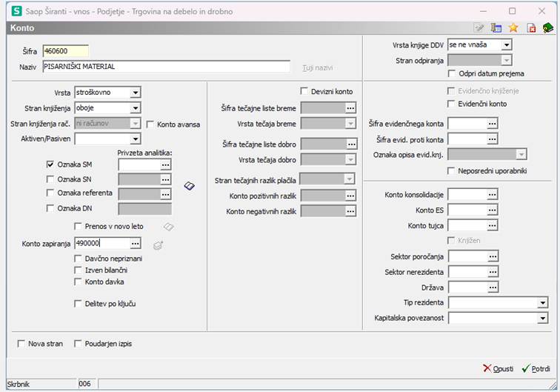Open the Stran knjiženja dropdown showing oboje
Viewport: 560px width, 392px height.
click(136, 108)
